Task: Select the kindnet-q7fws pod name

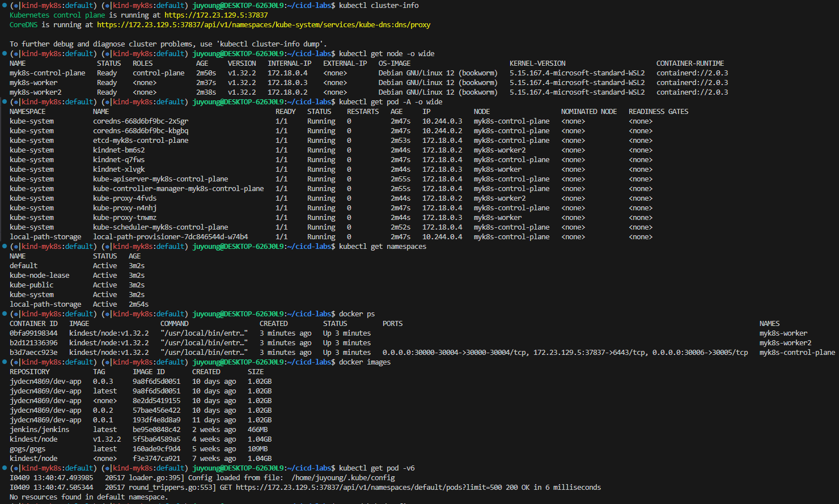Action: tap(119, 160)
